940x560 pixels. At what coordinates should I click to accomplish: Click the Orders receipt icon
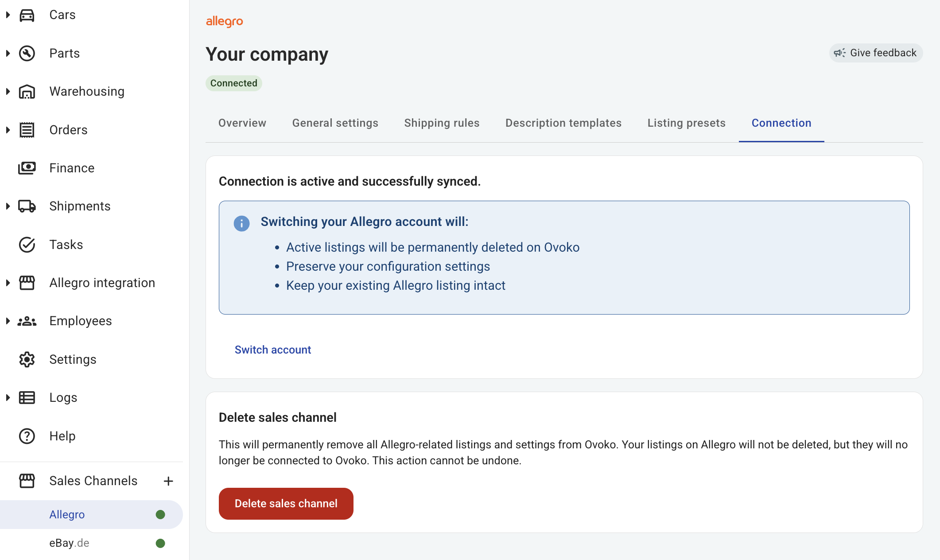[x=27, y=130]
